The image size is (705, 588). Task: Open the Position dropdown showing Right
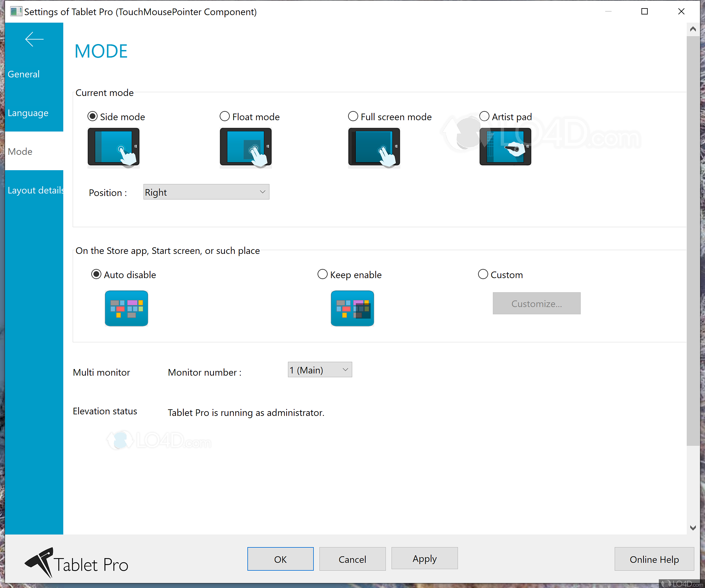coord(206,192)
